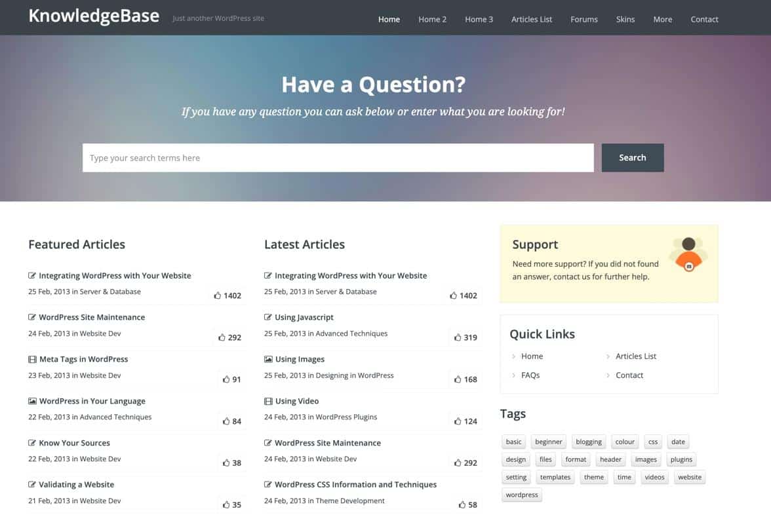The height and width of the screenshot is (532, 771).
Task: Select the "wordpress" tag in the Tags cloud
Action: coord(521,495)
